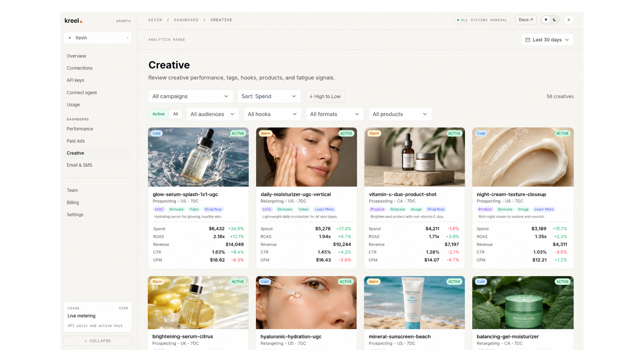Open daily-moisturizer-ugc-vertical thumbnail

pos(306,157)
